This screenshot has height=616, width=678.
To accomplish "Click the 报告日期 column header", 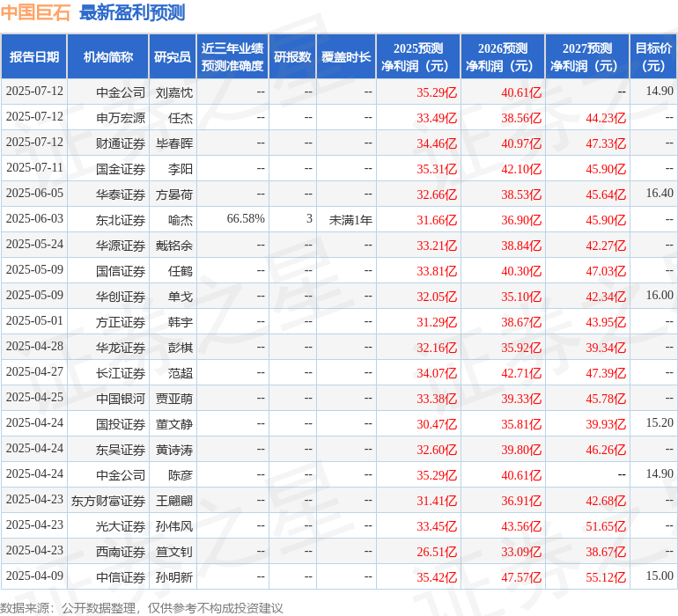I will coord(34,57).
